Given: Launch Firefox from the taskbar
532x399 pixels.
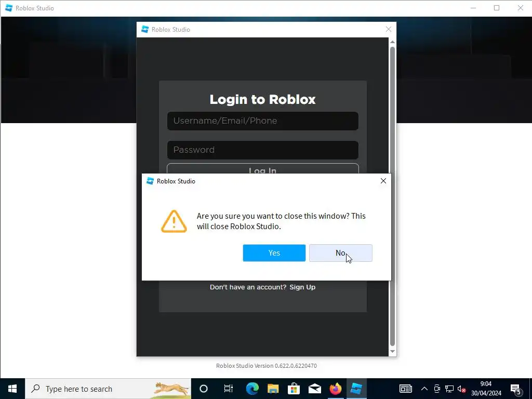Looking at the screenshot, I should [335, 389].
